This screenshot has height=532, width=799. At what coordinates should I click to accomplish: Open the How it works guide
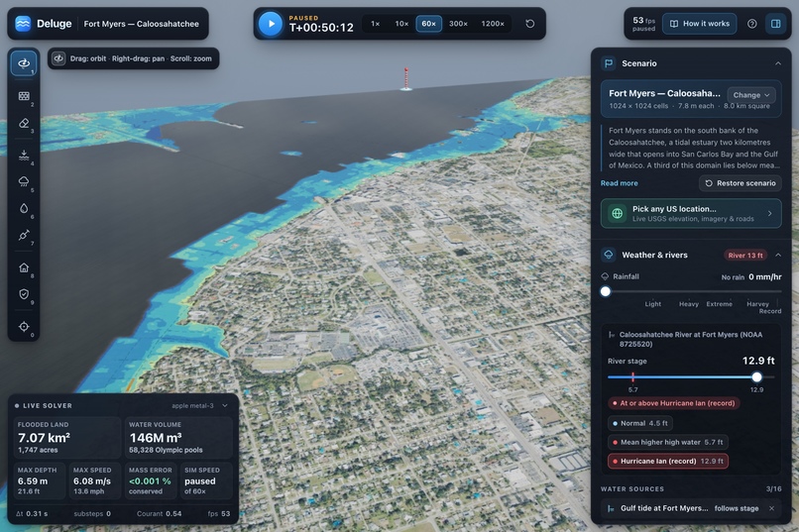700,24
